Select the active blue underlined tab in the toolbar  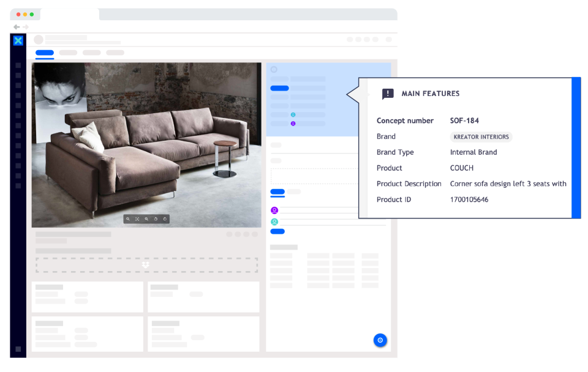[x=45, y=54]
